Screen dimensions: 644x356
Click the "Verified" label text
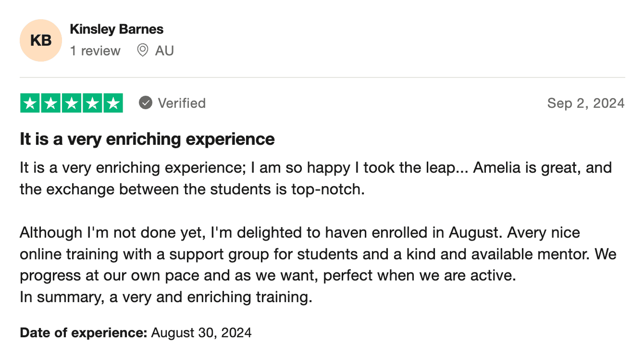point(182,103)
